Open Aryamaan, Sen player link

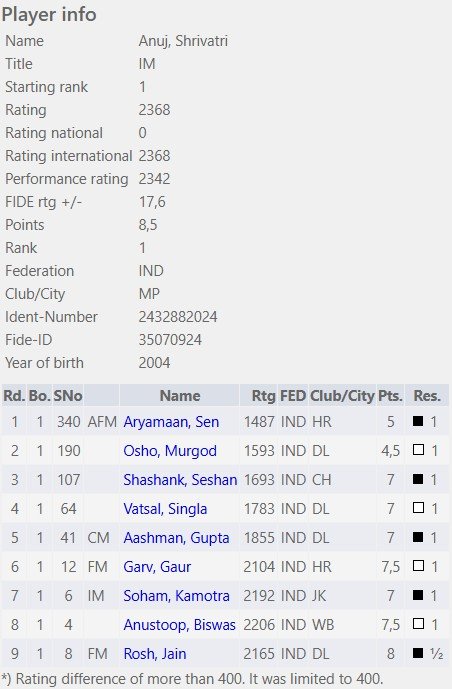(x=171, y=422)
